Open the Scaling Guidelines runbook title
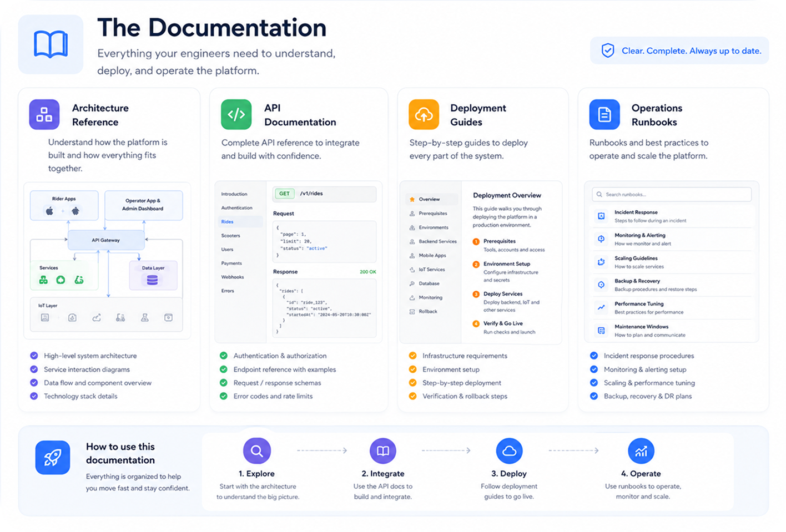 click(x=636, y=259)
